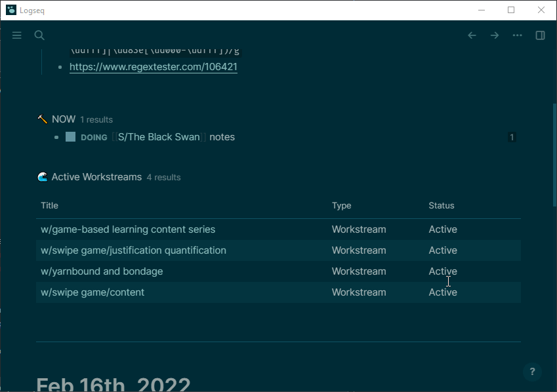Navigate forward using the right arrow icon

(494, 35)
